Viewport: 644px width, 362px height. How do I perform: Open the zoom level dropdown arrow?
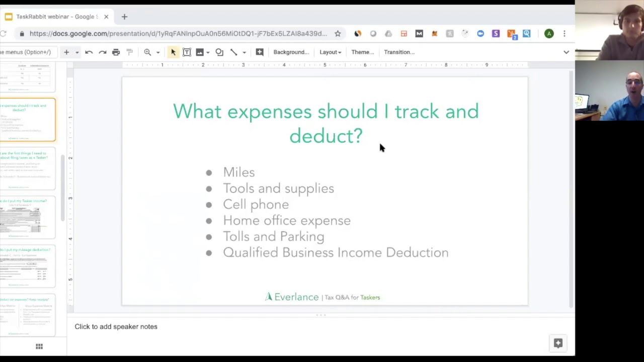click(x=157, y=52)
